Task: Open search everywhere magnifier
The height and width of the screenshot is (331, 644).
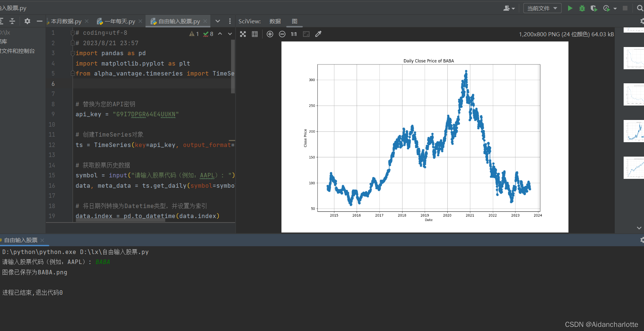Action: (x=640, y=8)
